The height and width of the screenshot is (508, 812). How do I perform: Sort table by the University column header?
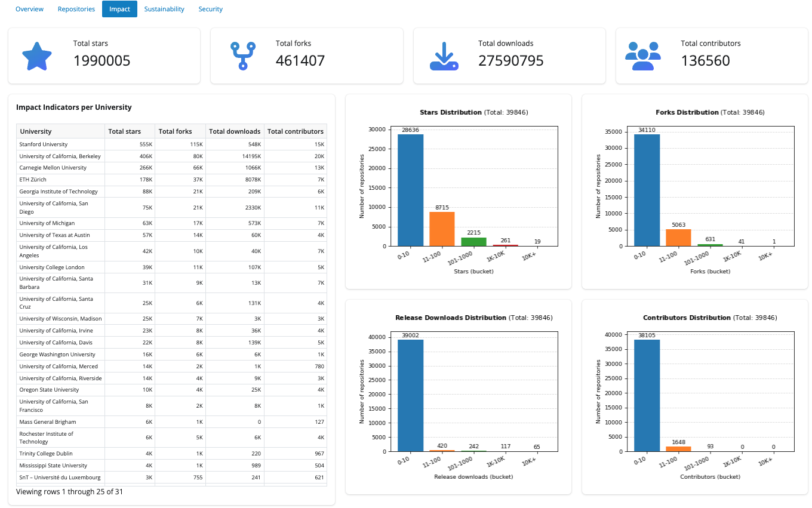[x=36, y=131]
